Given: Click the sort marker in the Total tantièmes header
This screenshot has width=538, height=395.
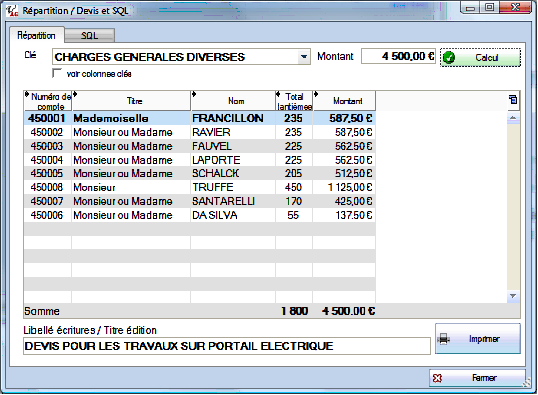Looking at the screenshot, I should [x=278, y=94].
